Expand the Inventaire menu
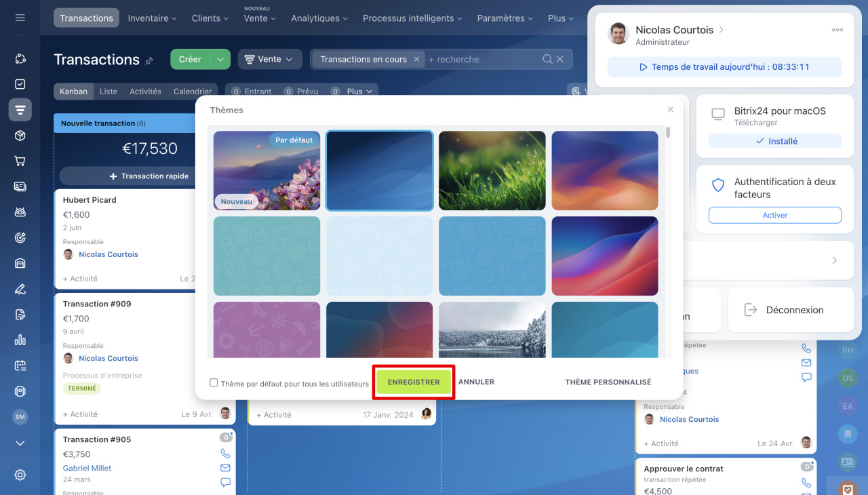 pyautogui.click(x=152, y=18)
